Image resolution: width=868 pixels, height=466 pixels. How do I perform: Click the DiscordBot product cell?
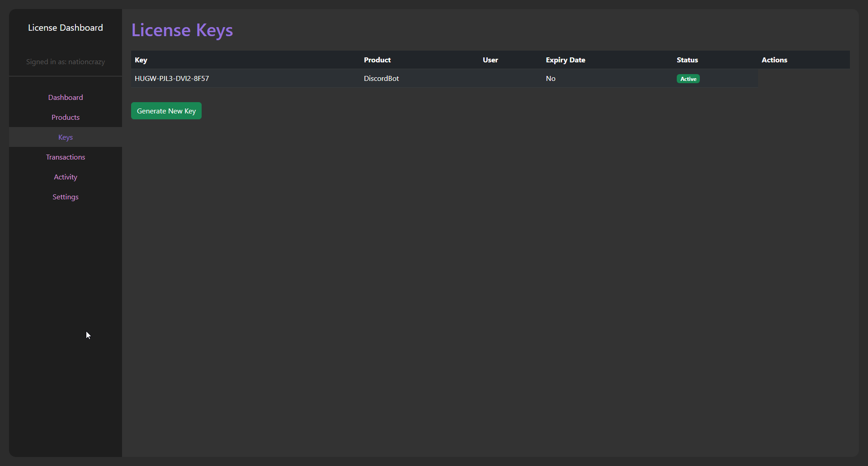[x=381, y=79]
